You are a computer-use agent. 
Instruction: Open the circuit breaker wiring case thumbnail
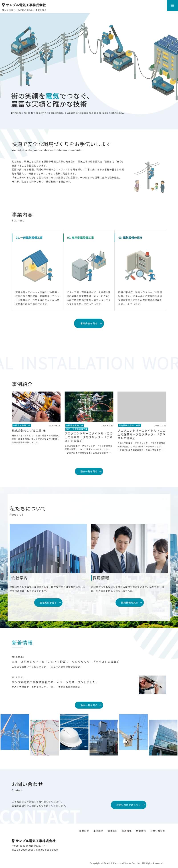tap(36, 406)
